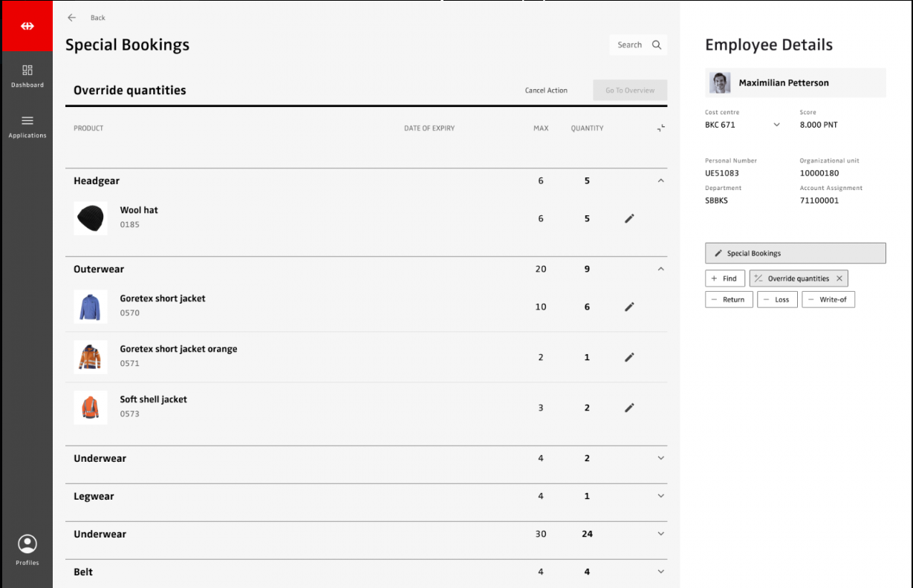This screenshot has width=913, height=588.
Task: Click the Goretex short jacket thumbnail
Action: point(91,306)
